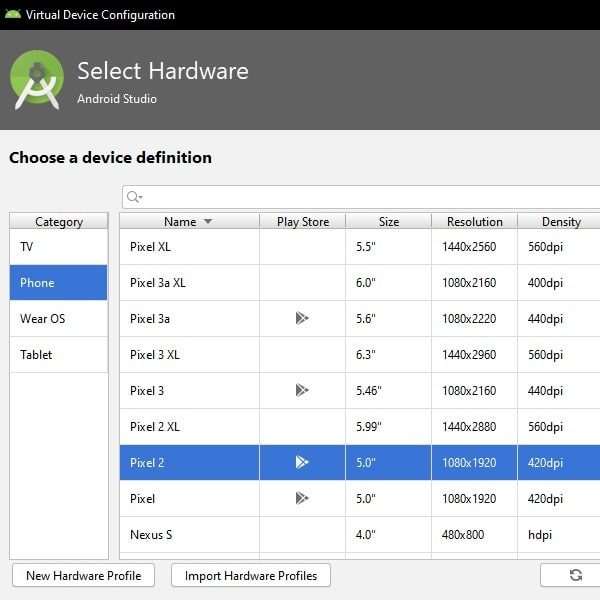The height and width of the screenshot is (600, 600).
Task: Sort by the Resolution column header
Action: point(474,221)
